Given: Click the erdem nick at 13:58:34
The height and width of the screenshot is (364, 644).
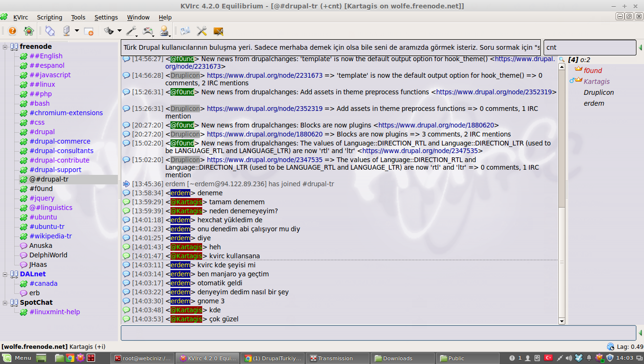Looking at the screenshot, I should 180,193.
